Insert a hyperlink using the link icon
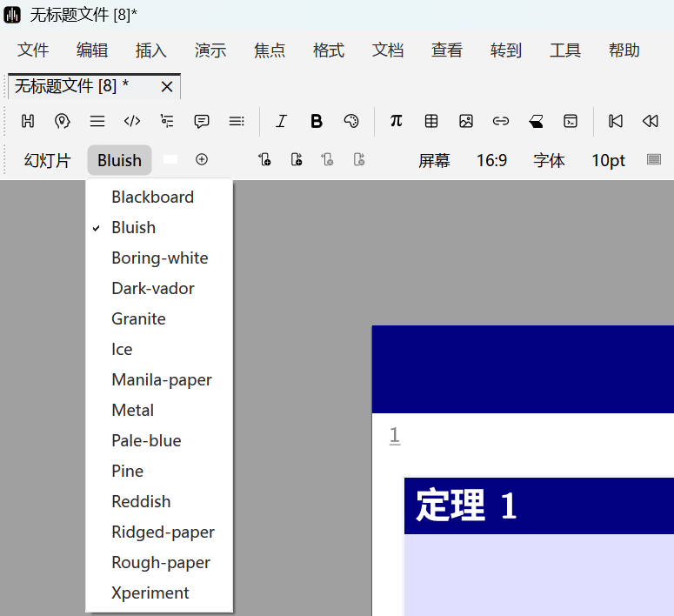 pyautogui.click(x=501, y=121)
